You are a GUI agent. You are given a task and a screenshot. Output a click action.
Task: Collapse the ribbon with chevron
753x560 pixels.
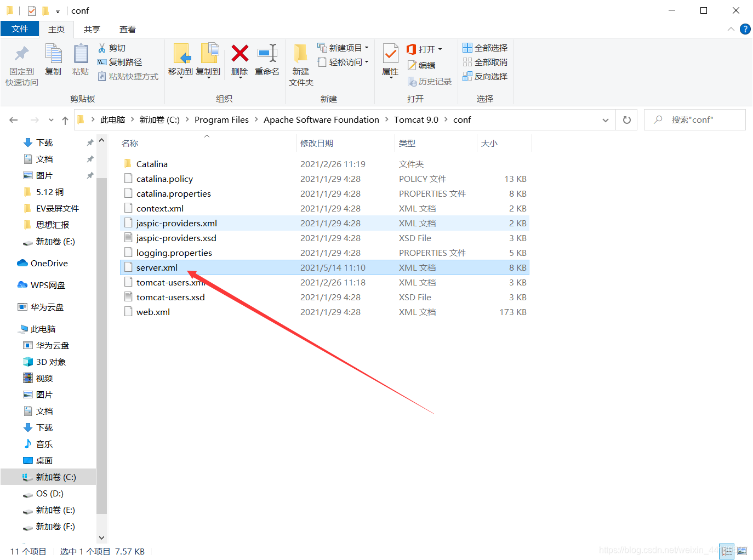point(731,29)
